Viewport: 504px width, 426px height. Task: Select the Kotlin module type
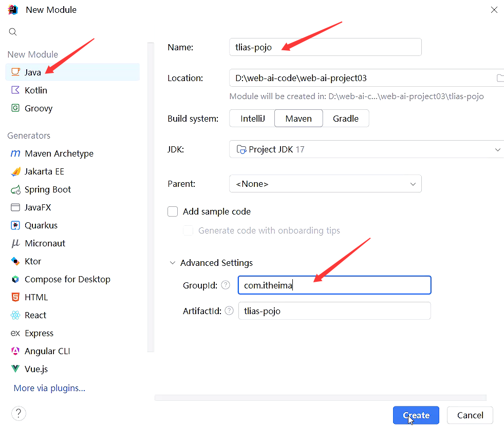[x=72, y=90]
